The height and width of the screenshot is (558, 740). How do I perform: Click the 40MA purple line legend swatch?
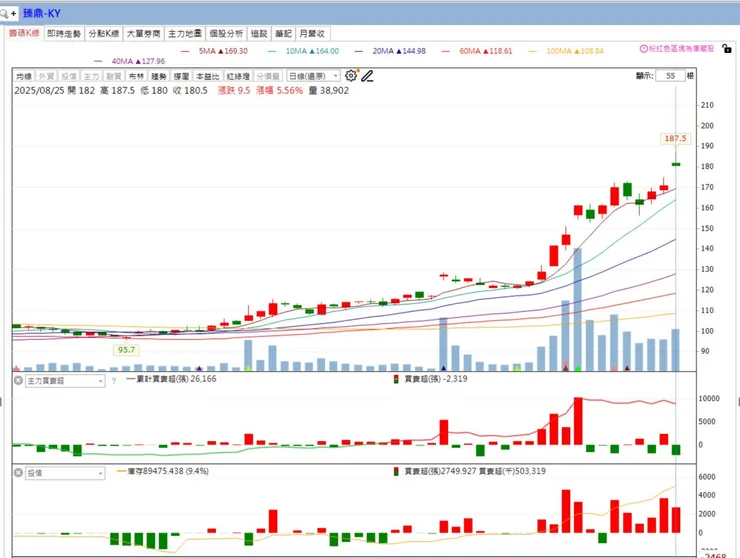[x=98, y=61]
